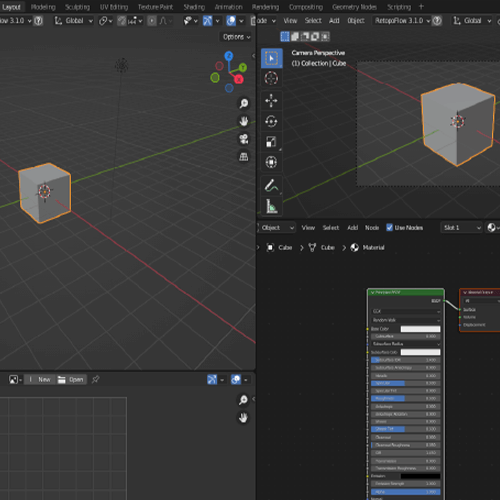The width and height of the screenshot is (500, 500).
Task: Switch to the UV Editing tab
Action: tap(114, 7)
